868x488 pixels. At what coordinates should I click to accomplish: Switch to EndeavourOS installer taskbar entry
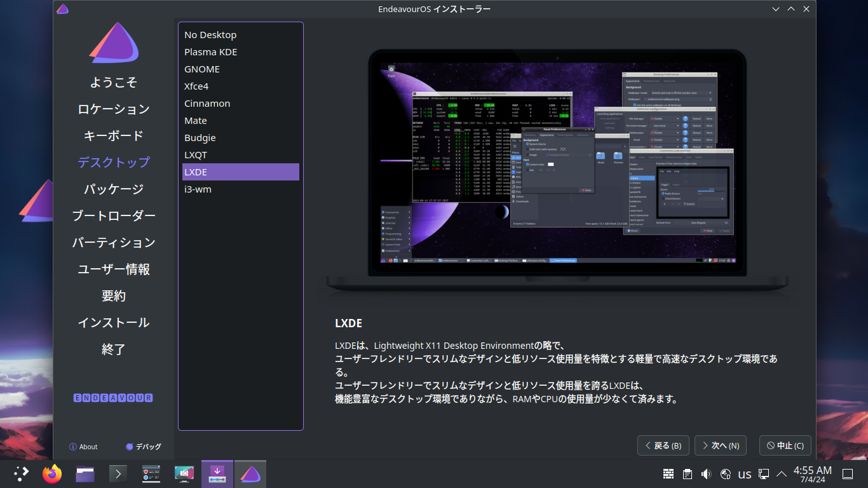(250, 473)
